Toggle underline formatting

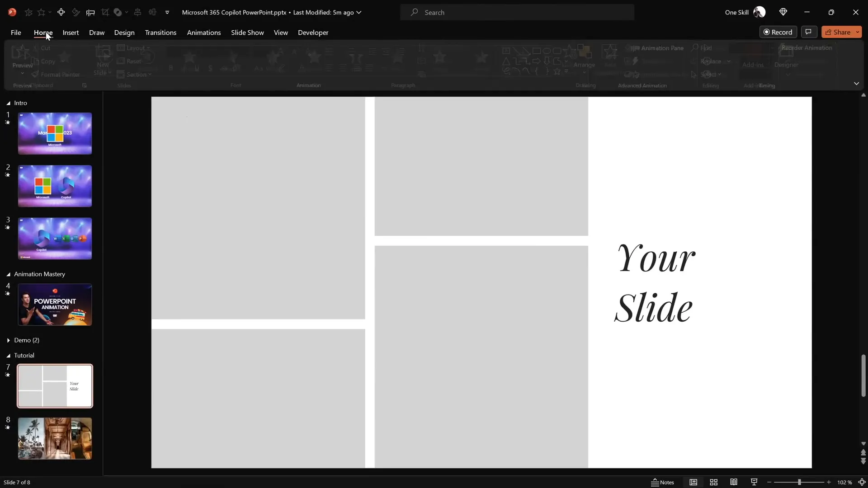[x=197, y=68]
